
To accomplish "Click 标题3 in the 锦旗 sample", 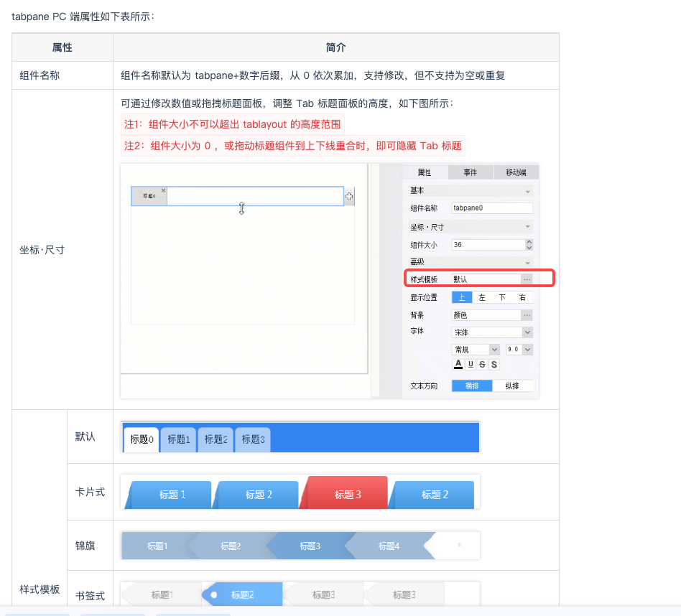I will 310,546.
